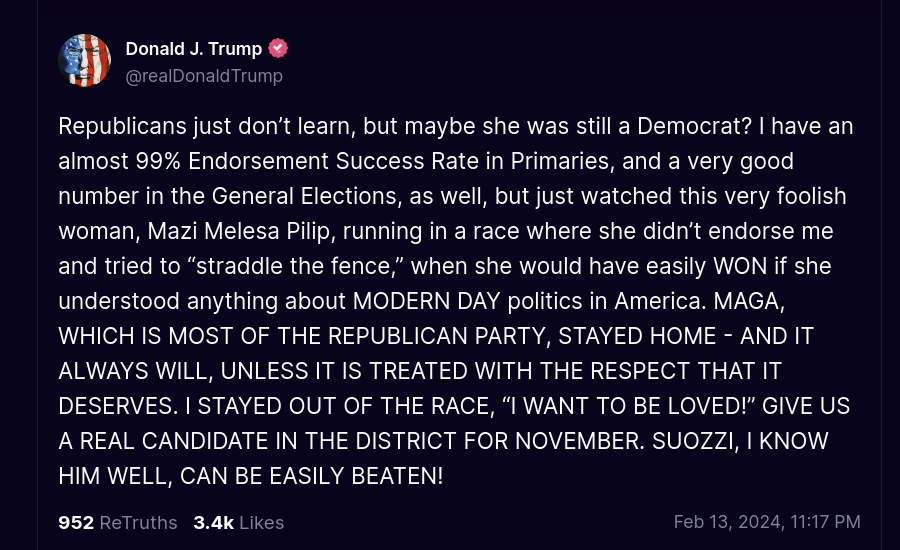Open the Donald J. Trump display name
The image size is (900, 550).
[x=194, y=49]
